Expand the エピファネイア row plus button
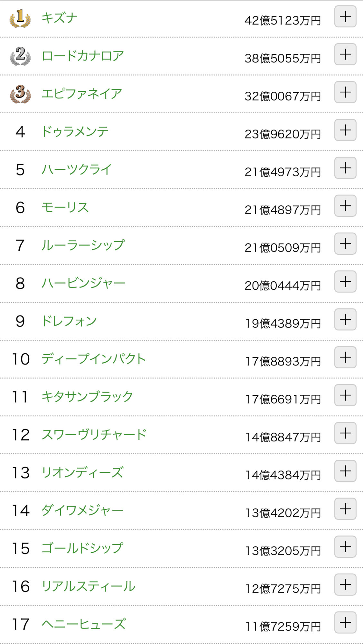This screenshot has height=644, width=363. pos(345,92)
